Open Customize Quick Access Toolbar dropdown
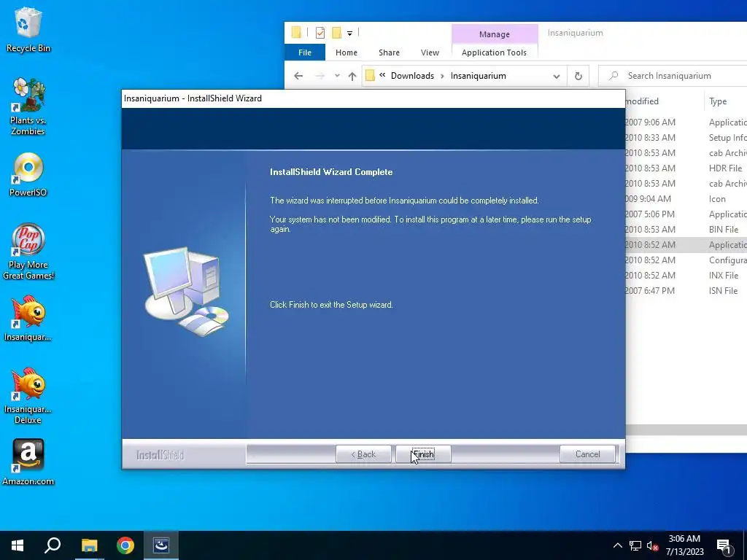Image resolution: width=747 pixels, height=560 pixels. (349, 33)
